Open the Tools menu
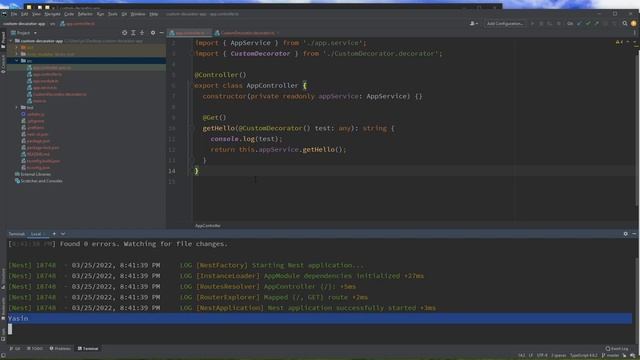Viewport: 640px width, 360px height. pos(113,14)
